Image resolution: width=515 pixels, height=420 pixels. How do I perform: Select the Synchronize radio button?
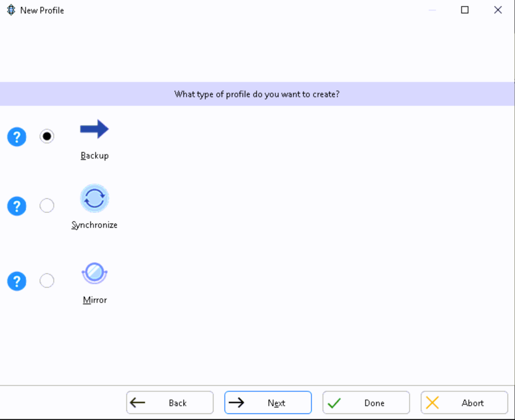[47, 205]
